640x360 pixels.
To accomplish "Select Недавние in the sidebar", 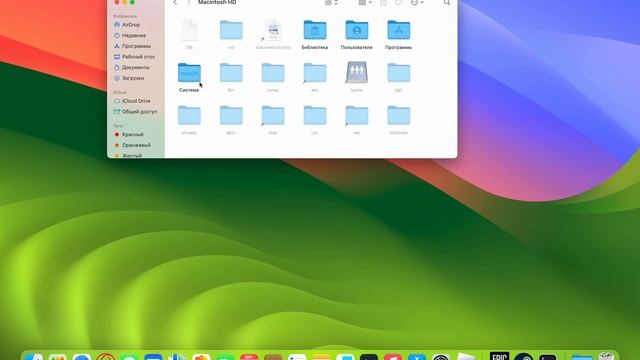I will coord(133,36).
